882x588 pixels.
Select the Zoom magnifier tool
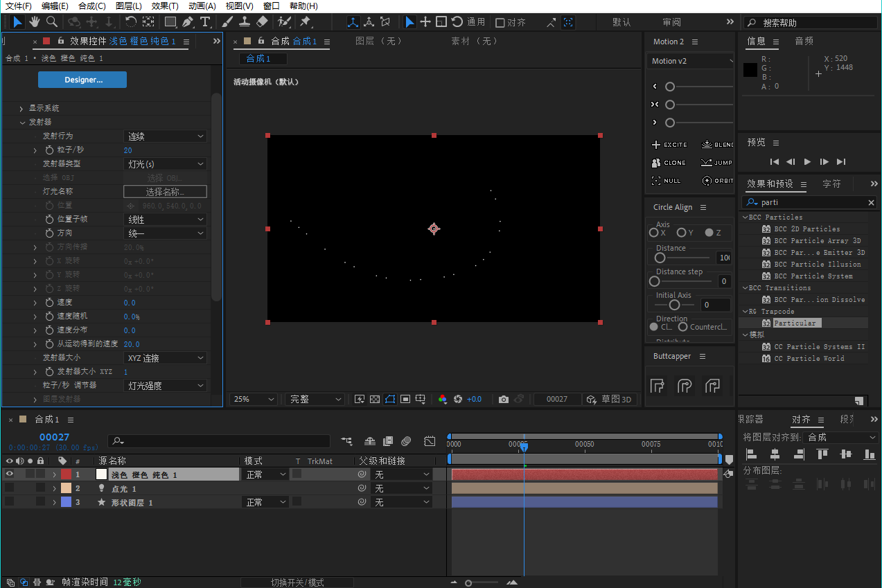point(51,22)
